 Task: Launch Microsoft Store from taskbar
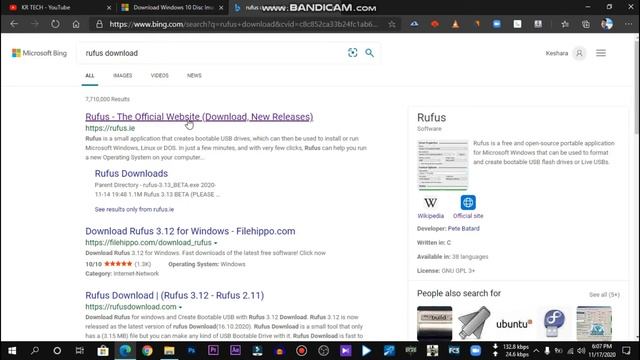pos(103,351)
